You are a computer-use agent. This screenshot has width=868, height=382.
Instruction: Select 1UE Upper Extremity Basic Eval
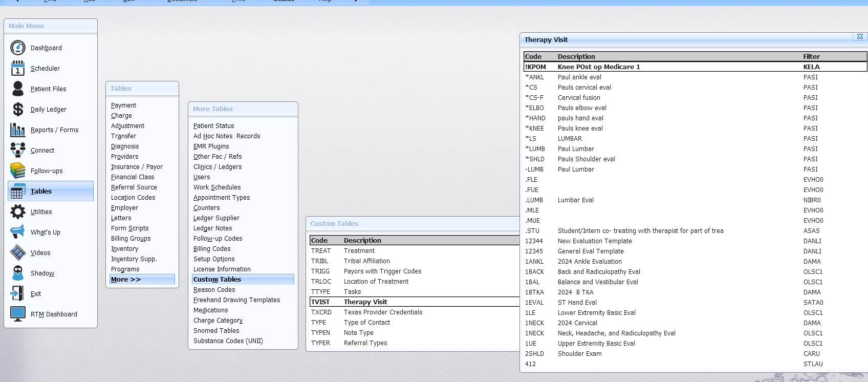pyautogui.click(x=696, y=343)
